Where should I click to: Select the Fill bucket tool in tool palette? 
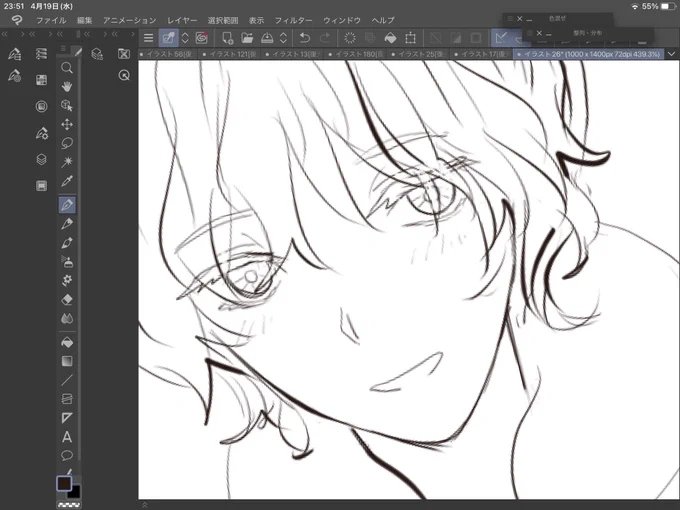(67, 342)
